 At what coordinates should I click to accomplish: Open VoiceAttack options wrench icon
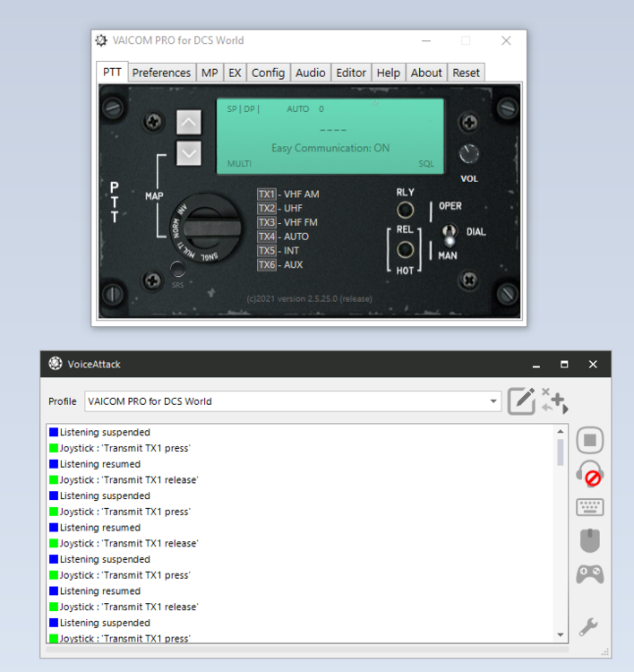click(x=588, y=627)
